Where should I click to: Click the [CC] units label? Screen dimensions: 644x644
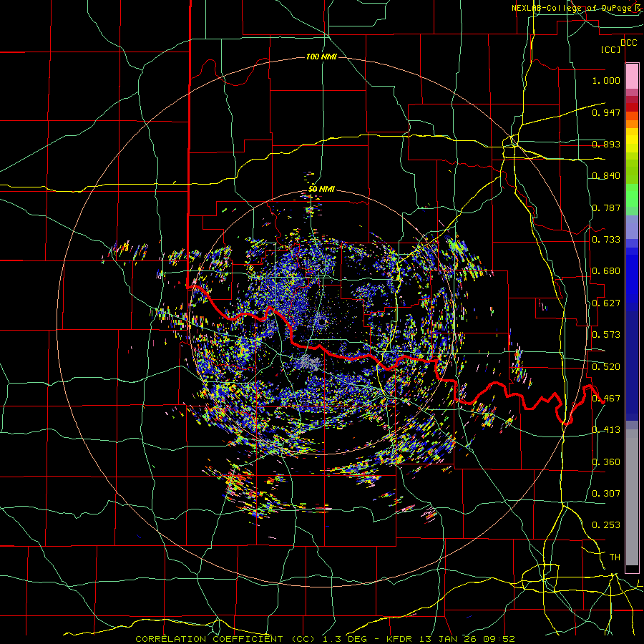pos(611,49)
